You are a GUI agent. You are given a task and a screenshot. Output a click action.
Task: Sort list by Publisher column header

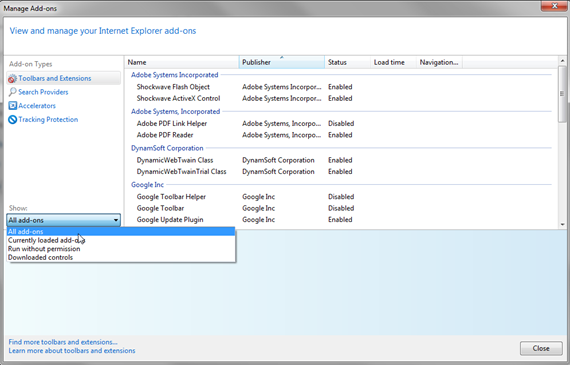(282, 62)
